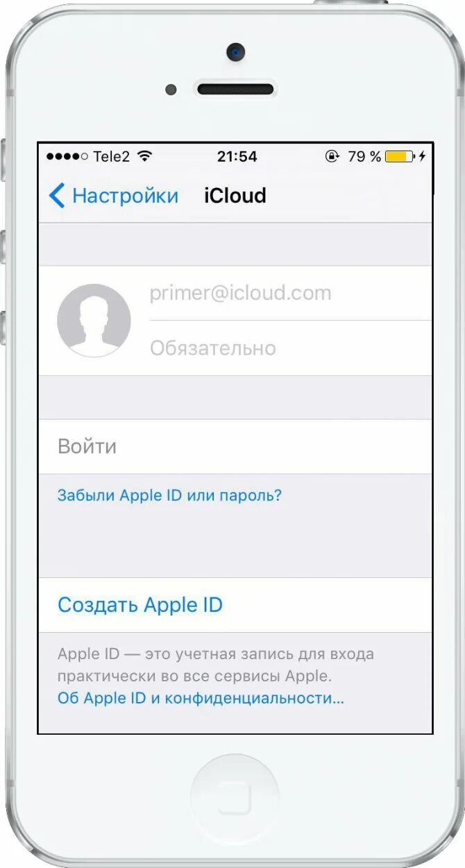Focus the Обязательно password field
The height and width of the screenshot is (868, 465).
290,348
